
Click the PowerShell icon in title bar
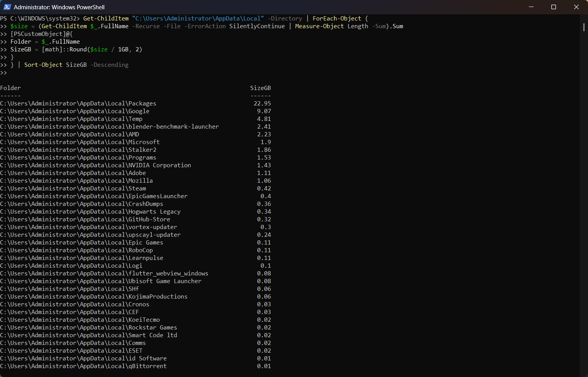[7, 7]
